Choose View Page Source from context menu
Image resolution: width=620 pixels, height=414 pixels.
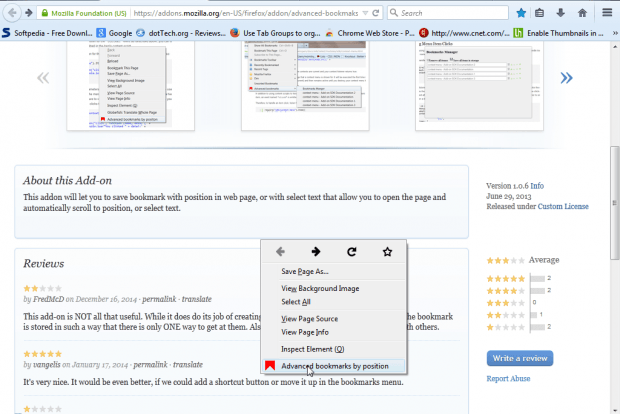tap(309, 319)
